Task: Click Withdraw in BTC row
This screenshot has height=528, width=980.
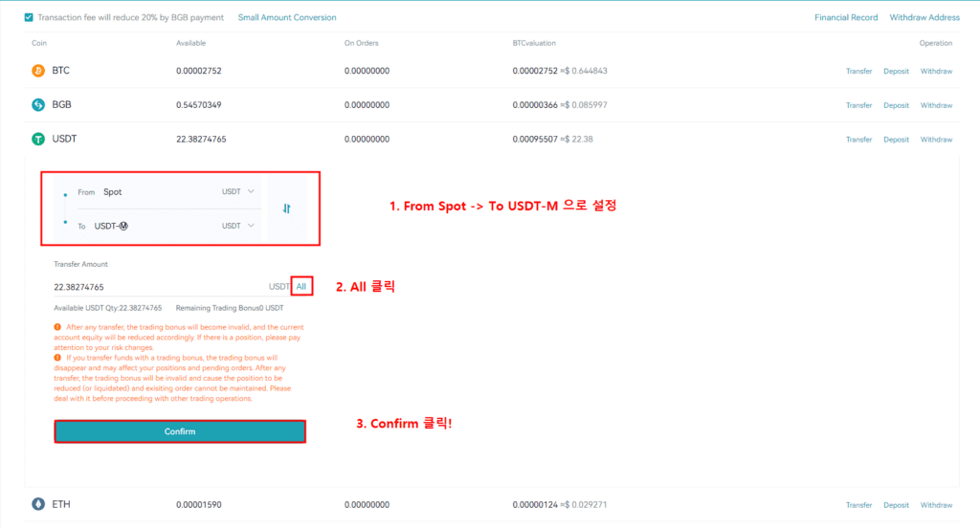Action: 936,71
